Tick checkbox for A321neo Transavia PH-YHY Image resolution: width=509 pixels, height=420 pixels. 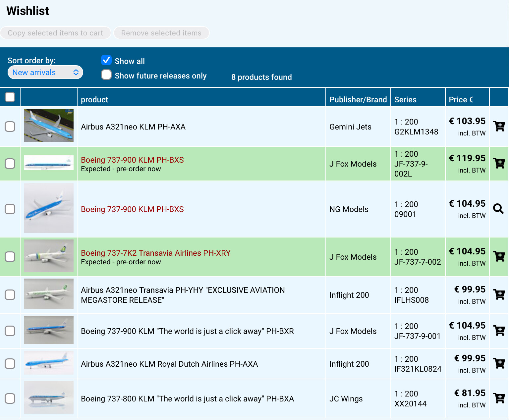point(10,295)
